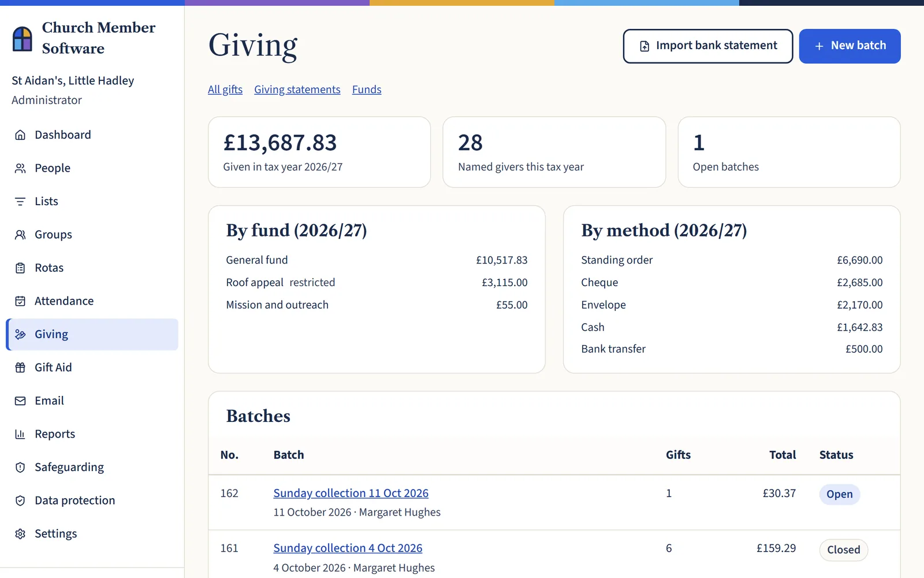Click the Mission and outreach fund
This screenshot has height=578, width=924.
[277, 305]
